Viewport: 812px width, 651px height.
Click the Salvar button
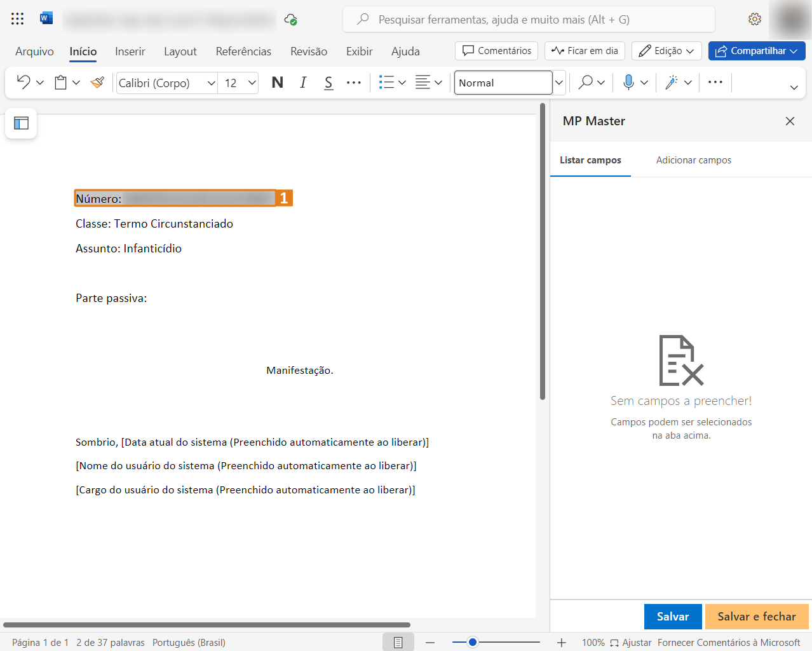[672, 616]
